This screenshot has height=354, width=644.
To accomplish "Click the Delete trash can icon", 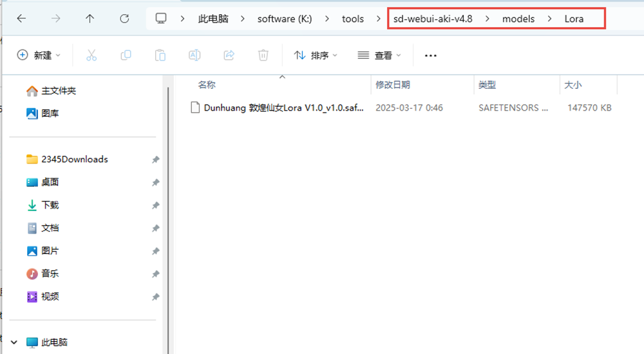I will (x=263, y=55).
